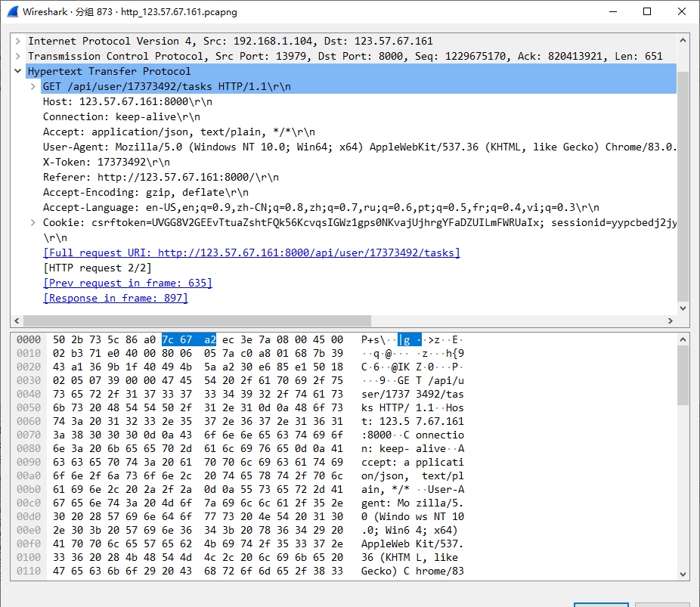Collapse the Hypertext Transfer Protocol section
The width and height of the screenshot is (700, 607).
coord(17,72)
